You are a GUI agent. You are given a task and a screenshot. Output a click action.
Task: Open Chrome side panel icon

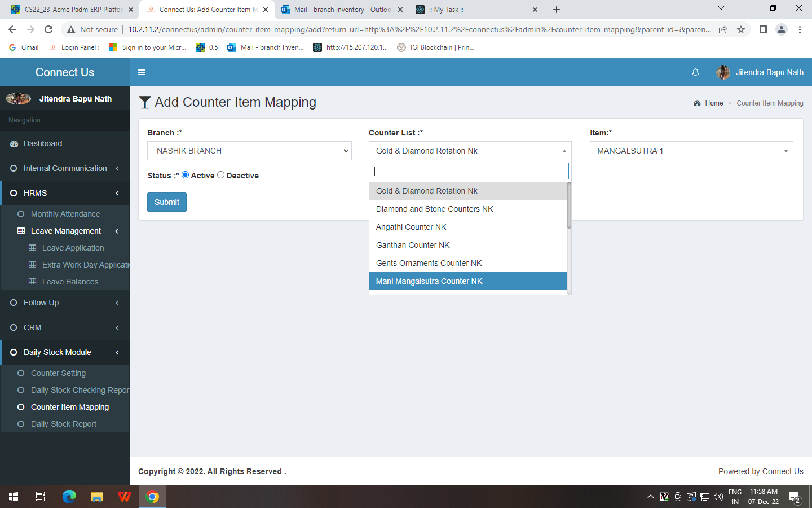(763, 29)
